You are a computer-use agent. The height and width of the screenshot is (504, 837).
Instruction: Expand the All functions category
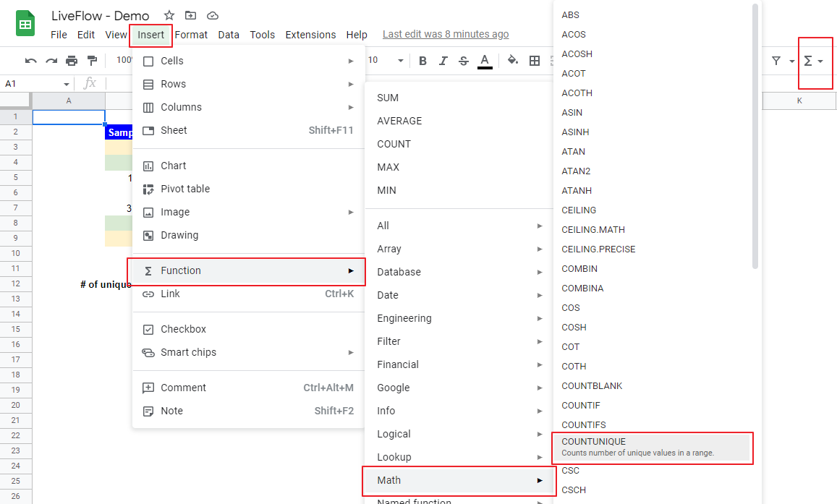459,226
